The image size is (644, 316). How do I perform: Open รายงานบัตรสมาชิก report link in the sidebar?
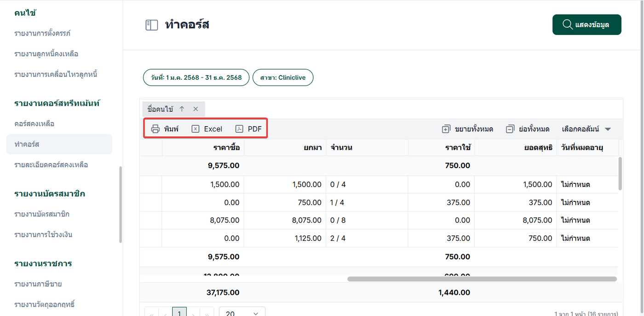click(42, 214)
